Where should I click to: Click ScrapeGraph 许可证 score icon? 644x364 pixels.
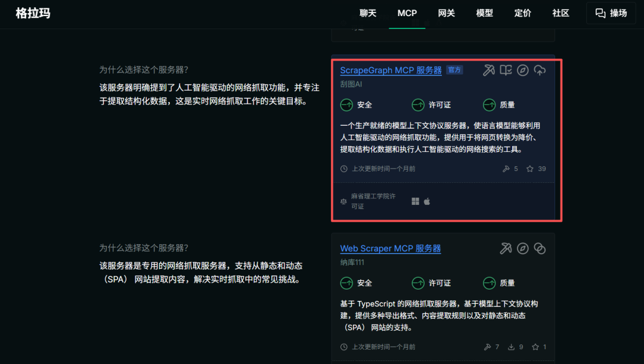coord(418,105)
